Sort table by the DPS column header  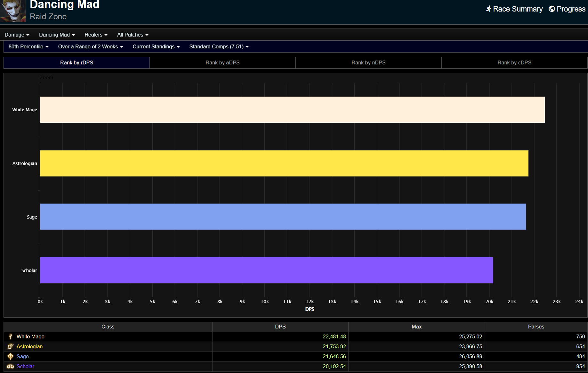(280, 327)
